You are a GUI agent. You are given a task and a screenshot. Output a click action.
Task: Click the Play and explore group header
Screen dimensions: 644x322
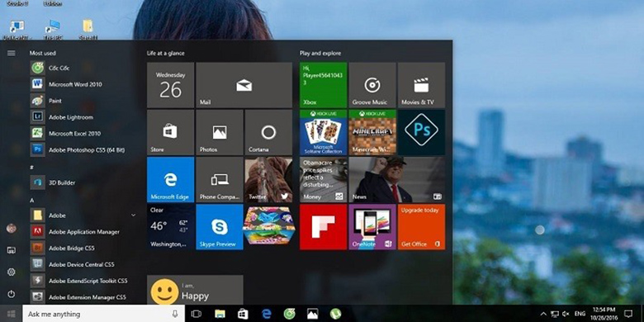(320, 54)
